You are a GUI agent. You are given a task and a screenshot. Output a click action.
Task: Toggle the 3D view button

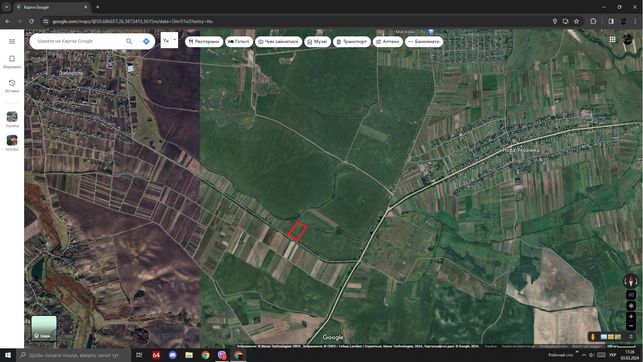pos(631,295)
